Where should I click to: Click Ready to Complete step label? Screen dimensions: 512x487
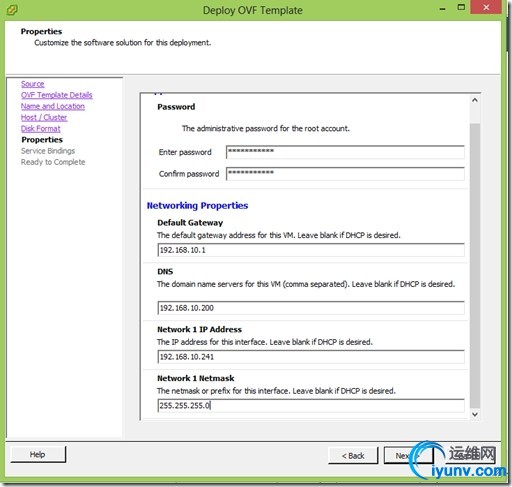click(x=53, y=162)
